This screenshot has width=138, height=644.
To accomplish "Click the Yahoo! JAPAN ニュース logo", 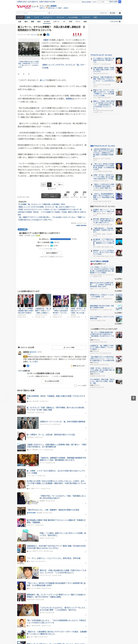I will click(27, 7).
